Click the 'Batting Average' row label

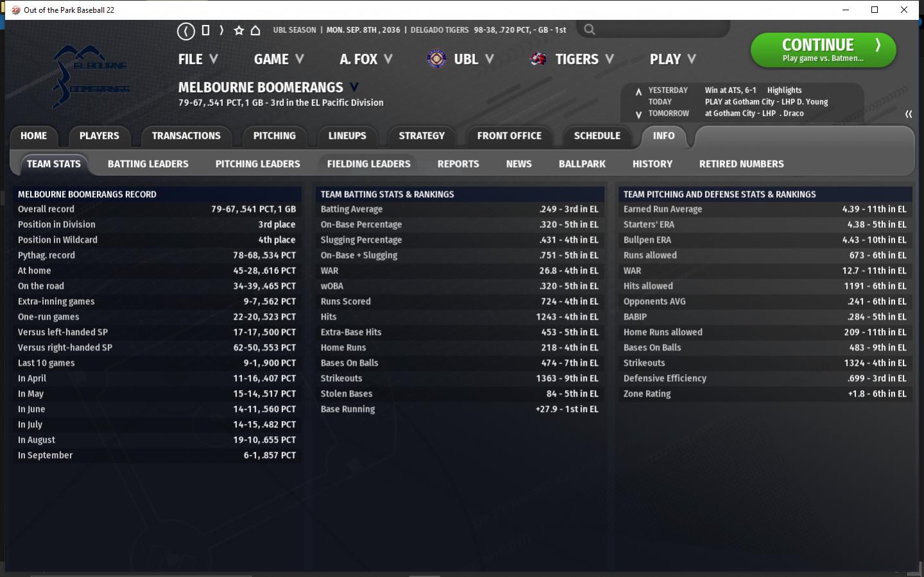tap(352, 209)
